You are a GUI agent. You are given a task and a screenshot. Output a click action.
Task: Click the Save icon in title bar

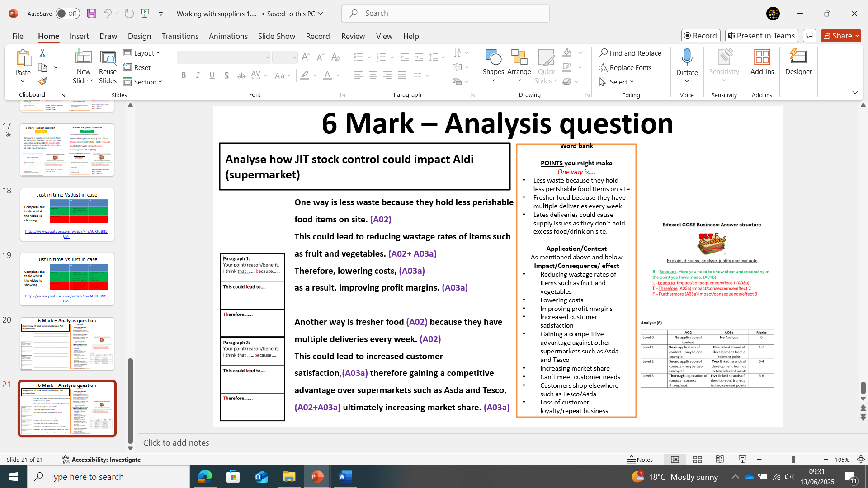coord(92,14)
